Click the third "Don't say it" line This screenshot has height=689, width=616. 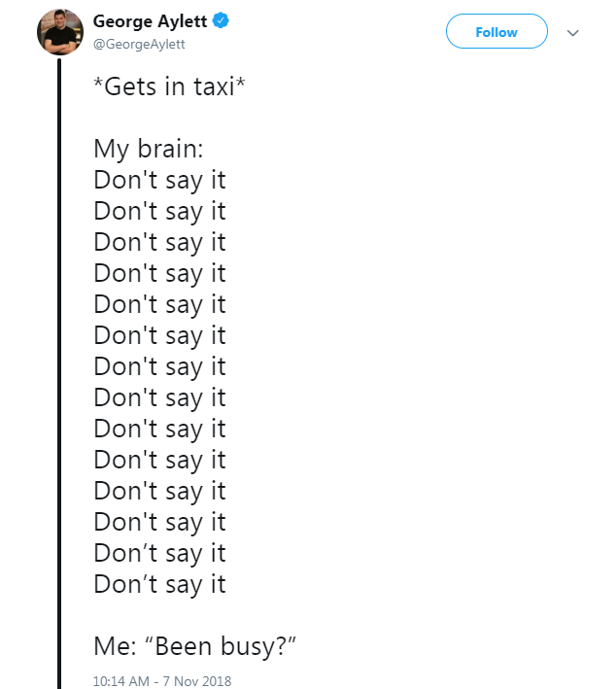159,242
